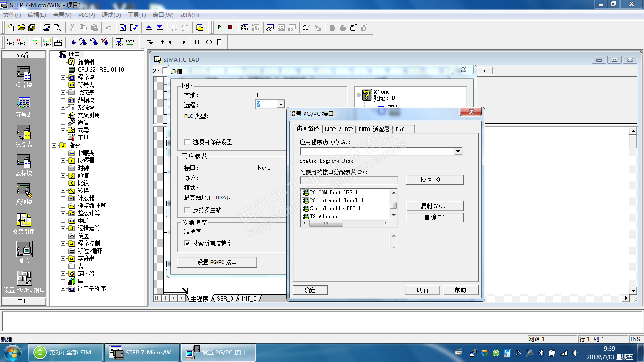Click the Line Down ladder toolbar icon

coord(150,42)
